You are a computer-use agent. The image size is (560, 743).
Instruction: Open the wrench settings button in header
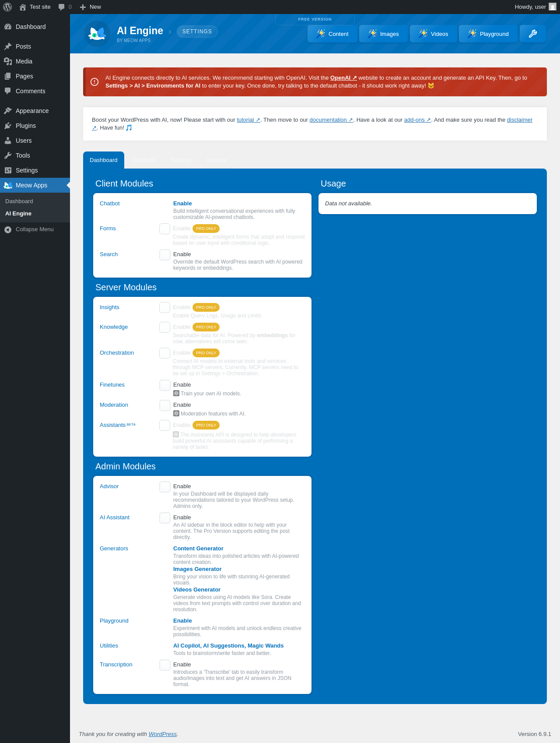pos(533,34)
